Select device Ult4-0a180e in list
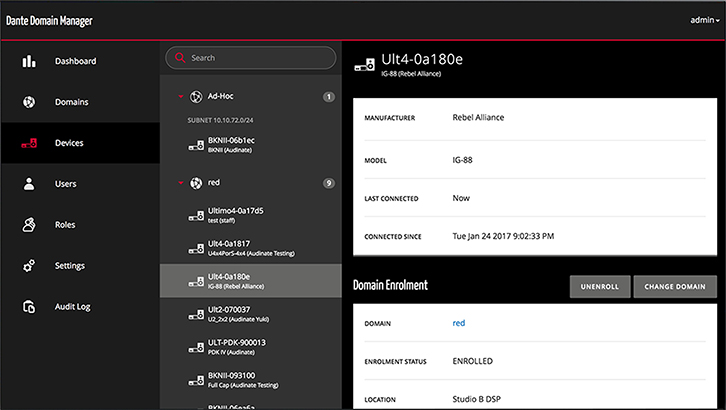 click(250, 281)
